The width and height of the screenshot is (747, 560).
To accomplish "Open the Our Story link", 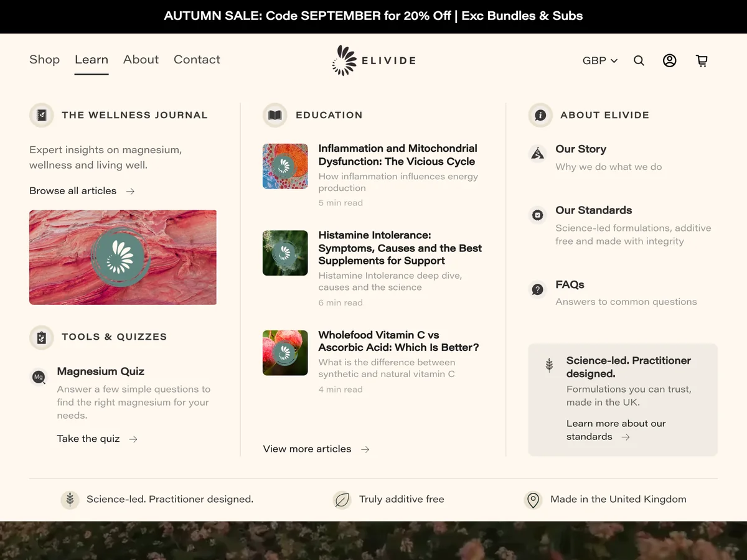I will tap(581, 149).
